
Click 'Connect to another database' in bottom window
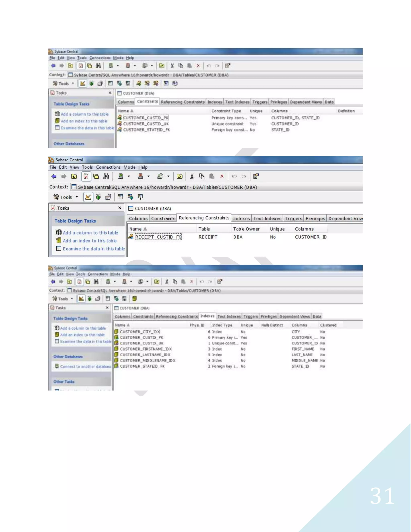click(86, 367)
